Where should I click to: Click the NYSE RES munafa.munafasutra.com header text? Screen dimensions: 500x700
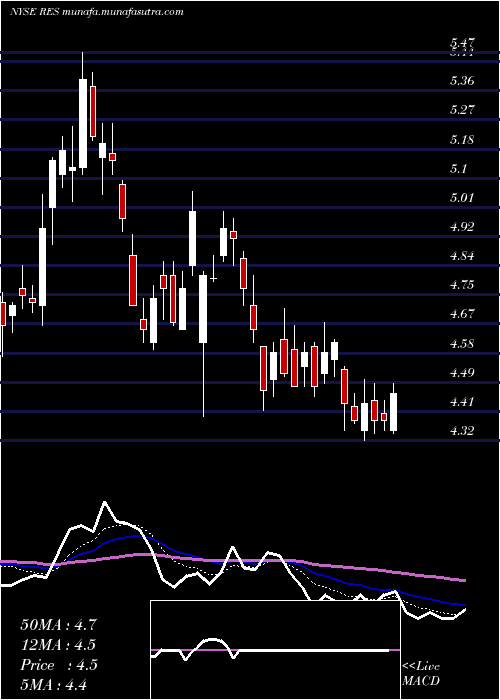(96, 12)
